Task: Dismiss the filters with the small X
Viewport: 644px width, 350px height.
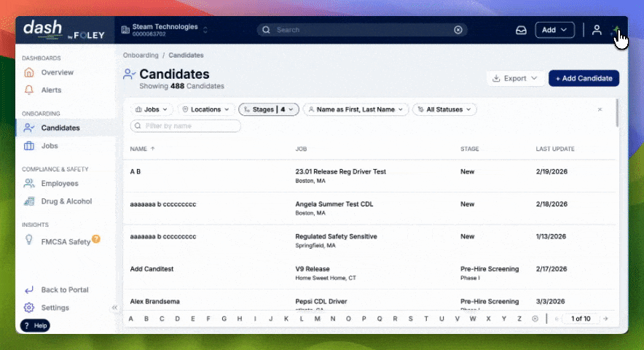Action: click(x=600, y=109)
